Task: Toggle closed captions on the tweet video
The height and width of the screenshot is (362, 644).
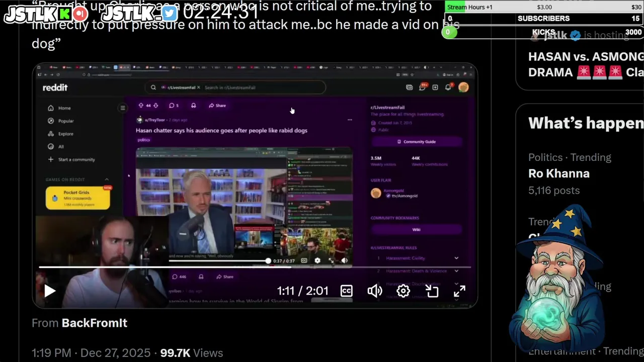Action: pos(347,291)
